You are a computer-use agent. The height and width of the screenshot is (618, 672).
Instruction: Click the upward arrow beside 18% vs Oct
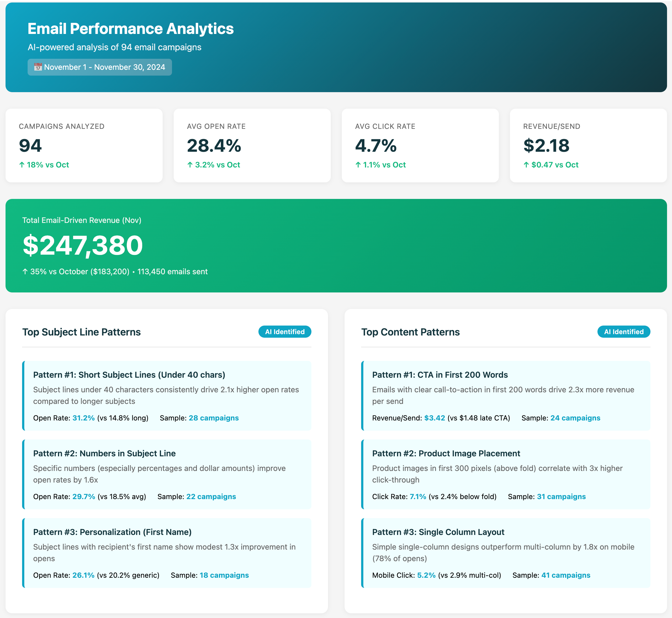point(22,164)
